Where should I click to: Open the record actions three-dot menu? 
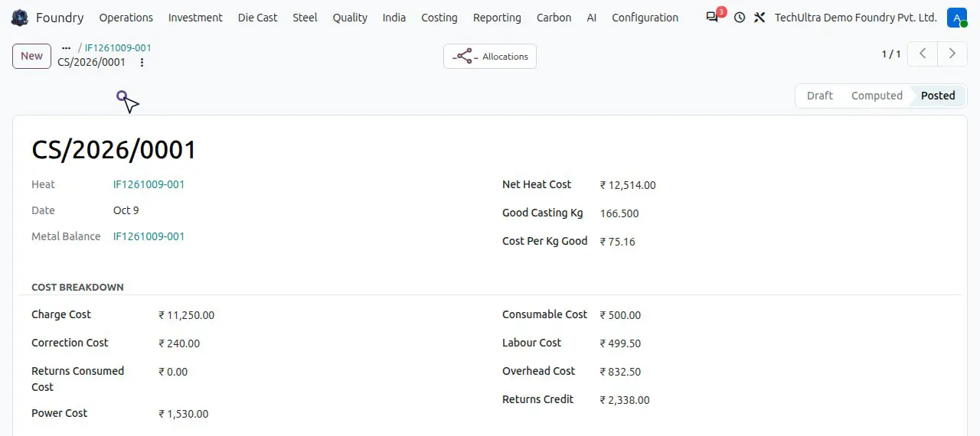pyautogui.click(x=142, y=63)
